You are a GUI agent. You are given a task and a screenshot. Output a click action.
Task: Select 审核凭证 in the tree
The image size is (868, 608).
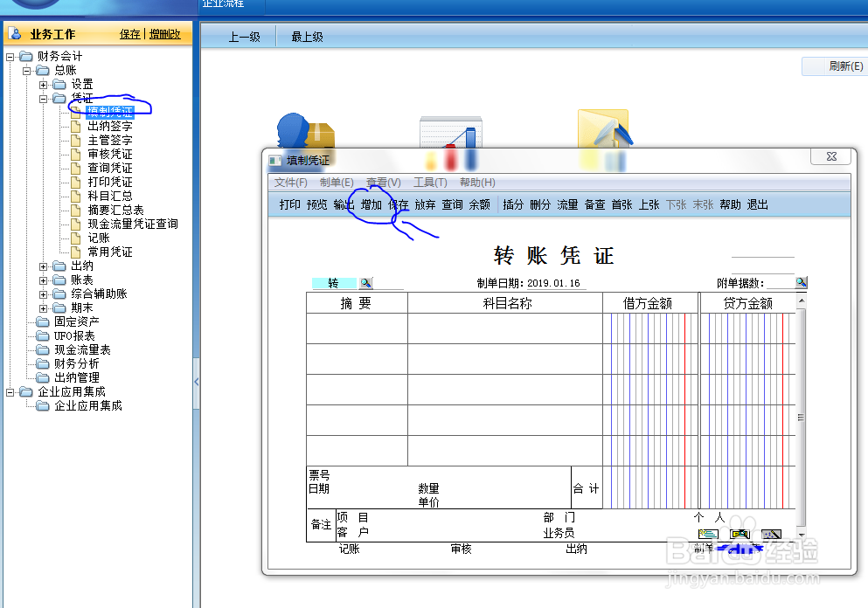[x=109, y=154]
